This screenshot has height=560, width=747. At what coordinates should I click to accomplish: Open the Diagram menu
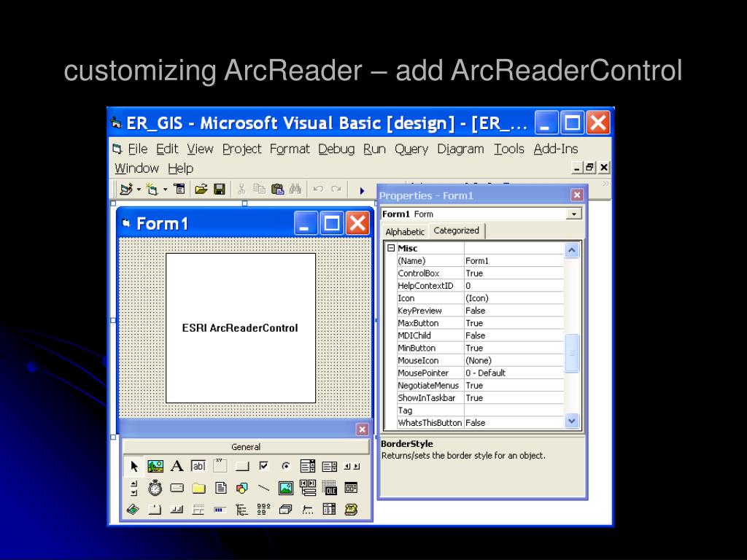tap(460, 149)
